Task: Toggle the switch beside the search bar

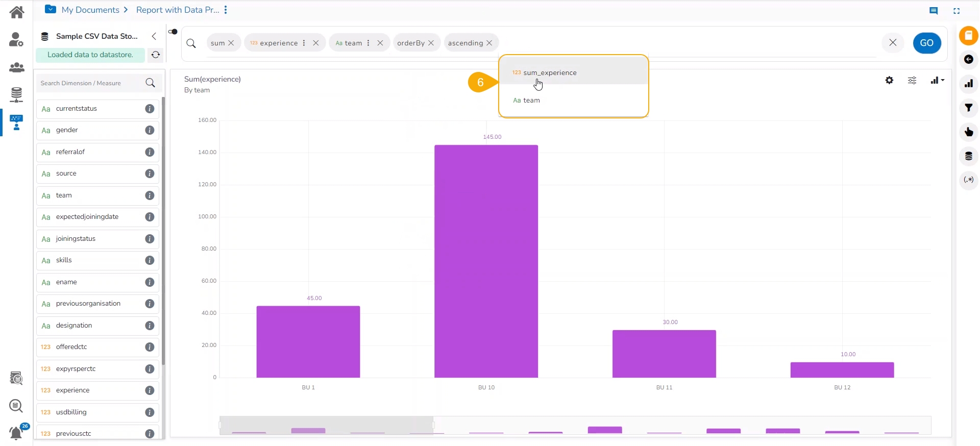Action: [x=173, y=32]
